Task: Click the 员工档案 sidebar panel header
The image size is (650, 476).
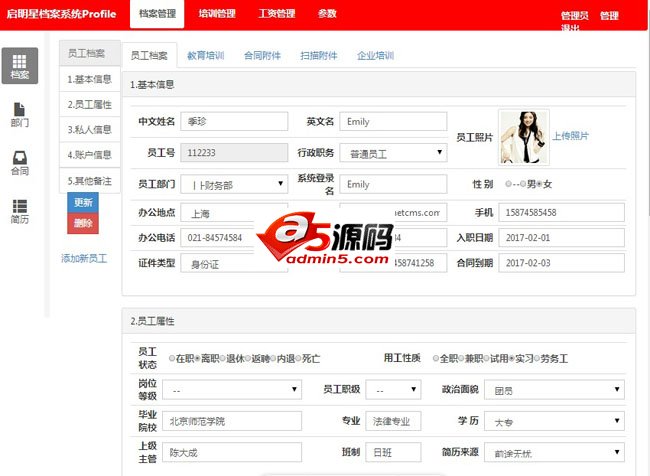Action: coord(90,53)
